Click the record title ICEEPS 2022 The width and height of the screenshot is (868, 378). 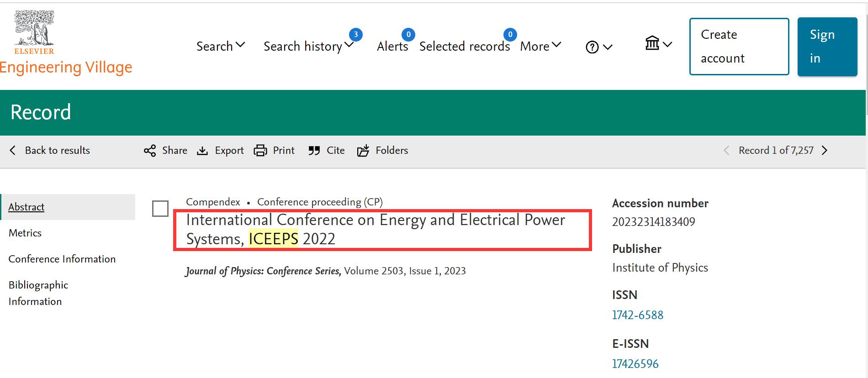(376, 230)
